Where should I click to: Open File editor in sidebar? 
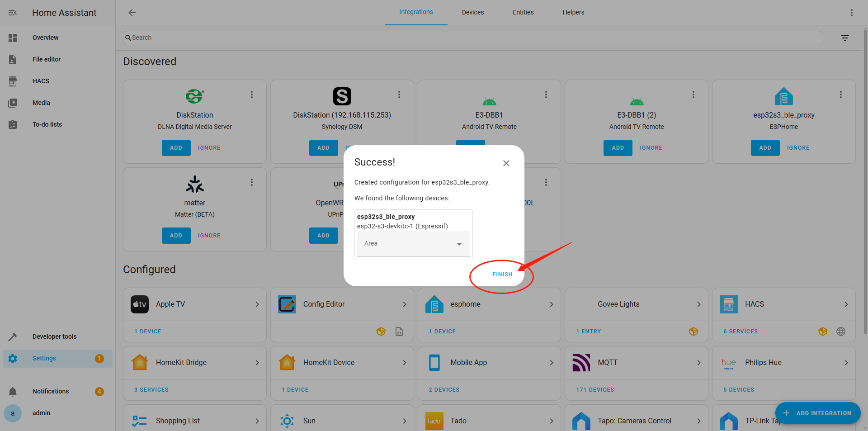46,59
